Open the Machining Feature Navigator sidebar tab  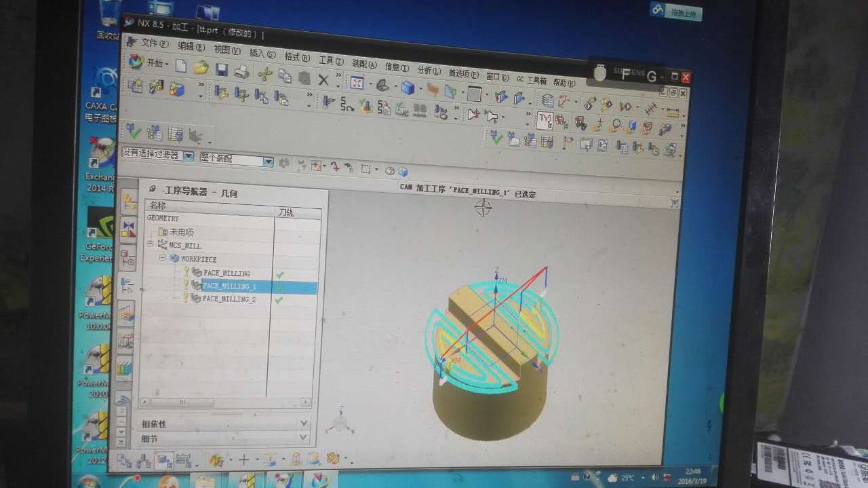tap(126, 314)
